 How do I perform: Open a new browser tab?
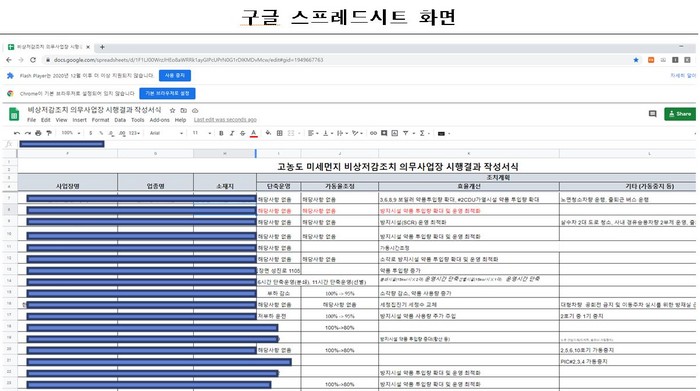point(102,47)
